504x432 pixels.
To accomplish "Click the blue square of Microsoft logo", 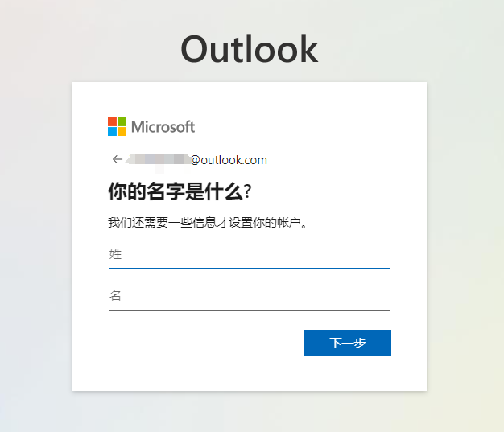I will coord(112,132).
